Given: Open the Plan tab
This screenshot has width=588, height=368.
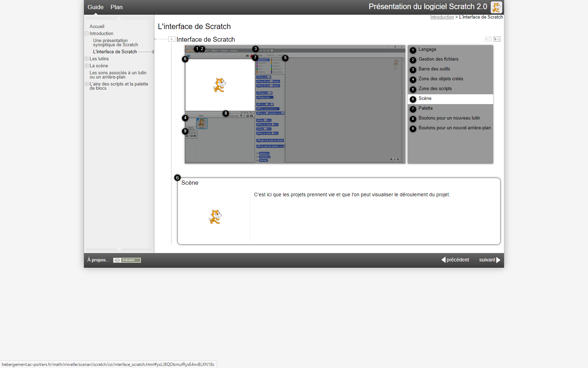Looking at the screenshot, I should click(117, 7).
